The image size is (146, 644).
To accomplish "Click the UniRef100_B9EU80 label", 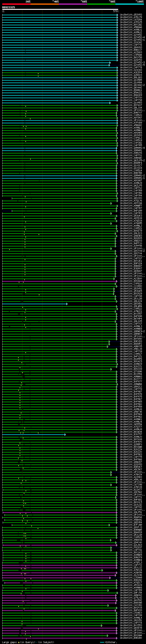I will pyautogui.click(x=131, y=638).
